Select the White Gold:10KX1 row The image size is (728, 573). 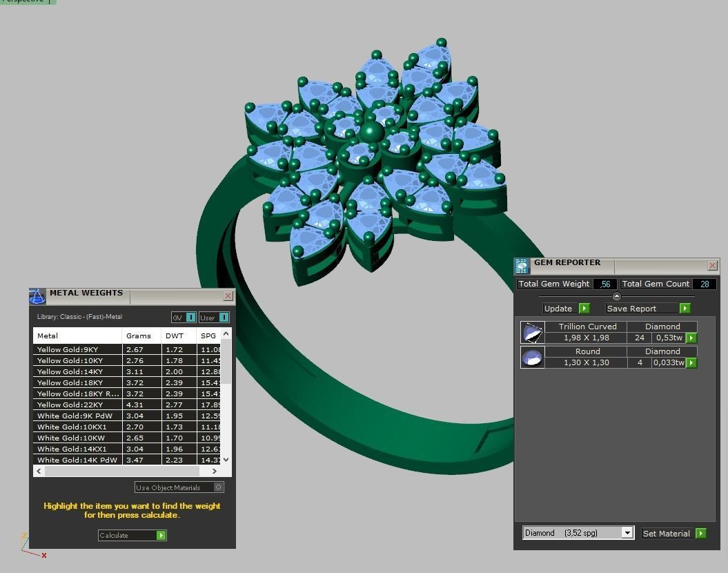click(x=127, y=427)
